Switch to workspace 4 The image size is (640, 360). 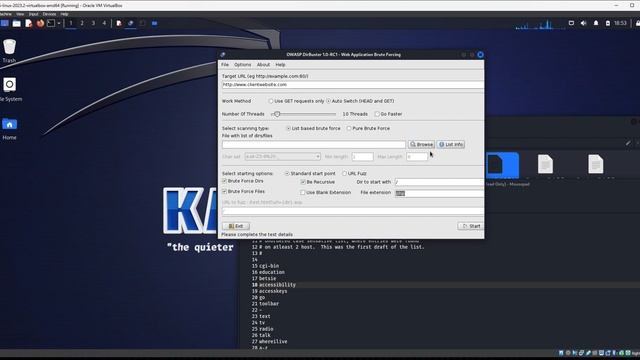104,23
